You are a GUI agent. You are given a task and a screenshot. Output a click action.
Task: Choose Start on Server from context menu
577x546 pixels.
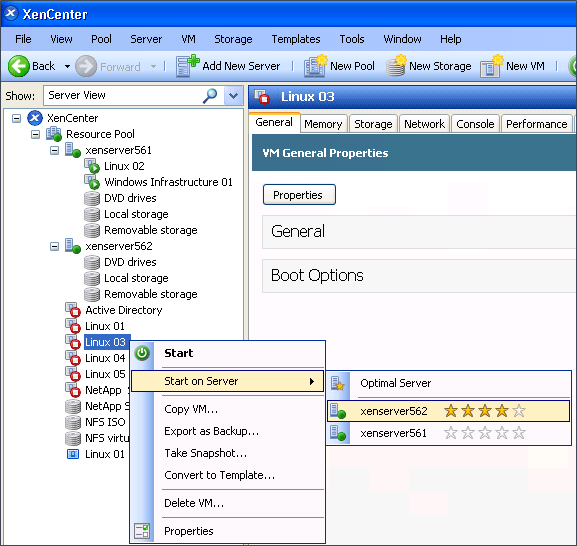[227, 381]
